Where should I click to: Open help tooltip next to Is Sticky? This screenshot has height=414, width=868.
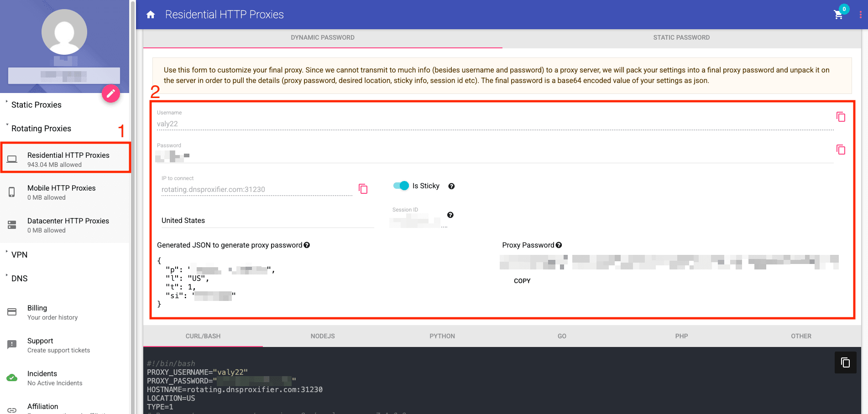tap(451, 186)
